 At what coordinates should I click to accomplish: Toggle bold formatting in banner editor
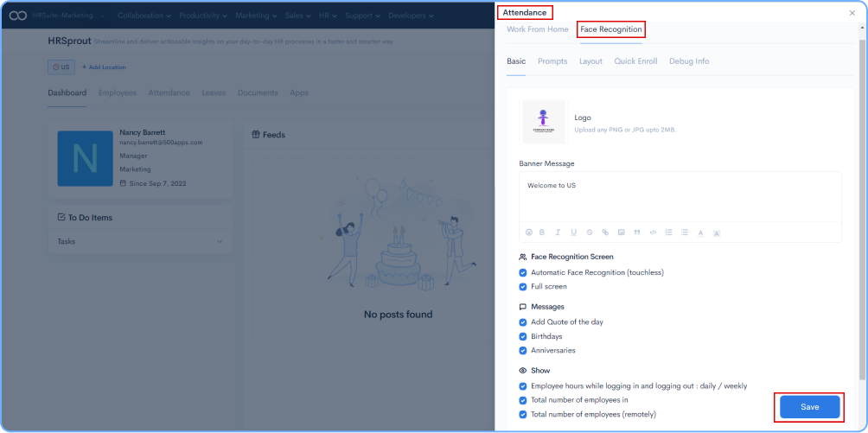click(542, 232)
